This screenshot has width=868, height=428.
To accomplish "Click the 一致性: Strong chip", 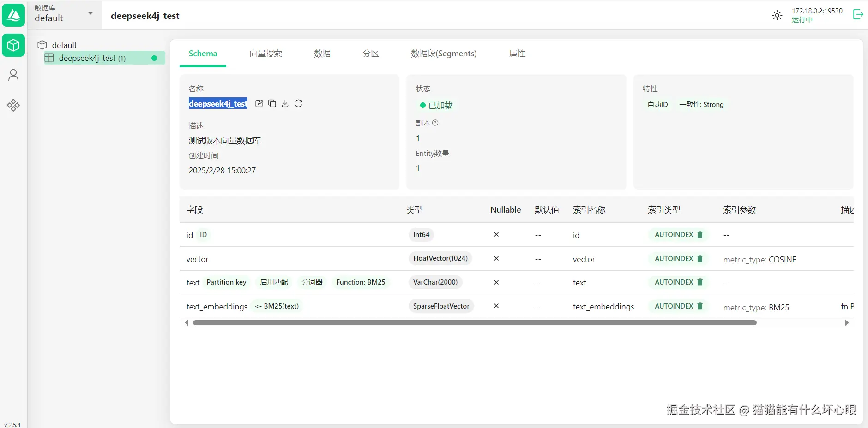I will (x=701, y=105).
